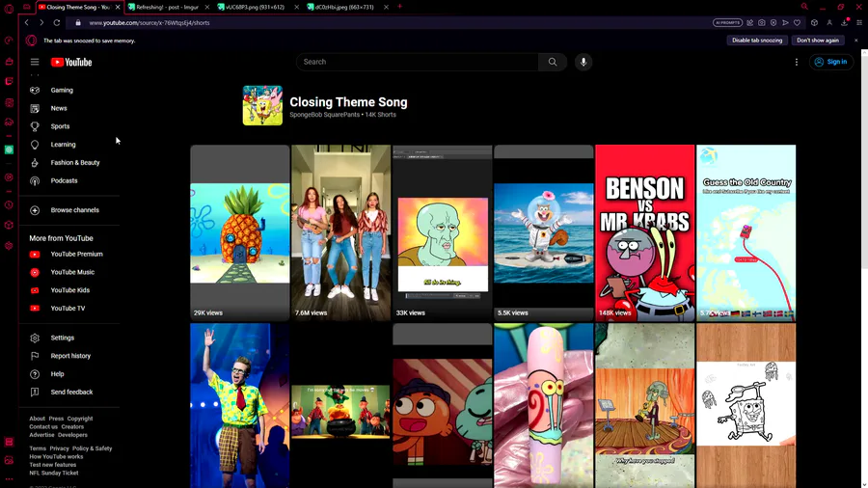Click the Opera logo menu button
The width and height of the screenshot is (868, 488).
tap(9, 9)
